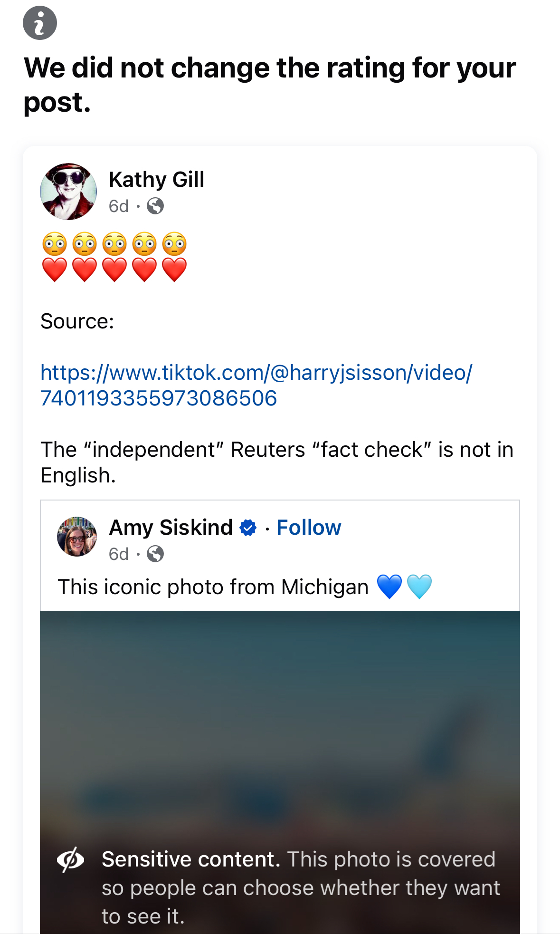Click the light blue heart emoji
Screen dimensions: 560x934
click(x=419, y=587)
